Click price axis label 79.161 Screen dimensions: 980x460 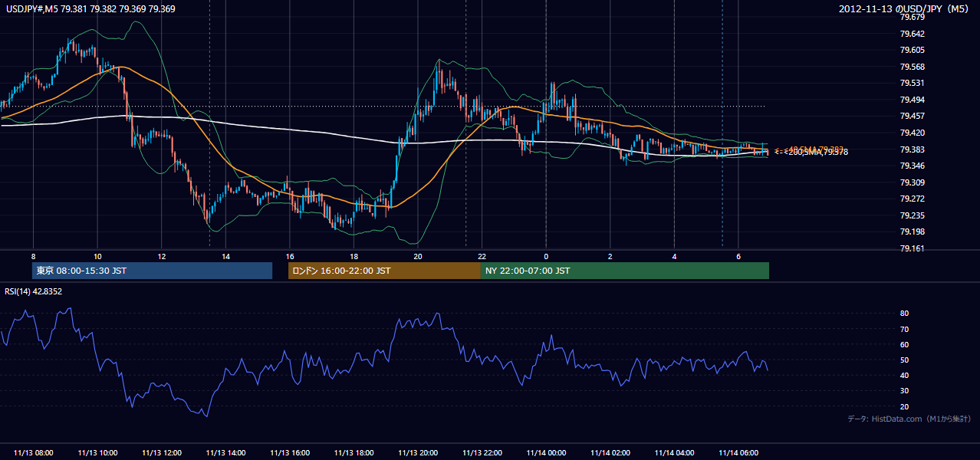(912, 248)
